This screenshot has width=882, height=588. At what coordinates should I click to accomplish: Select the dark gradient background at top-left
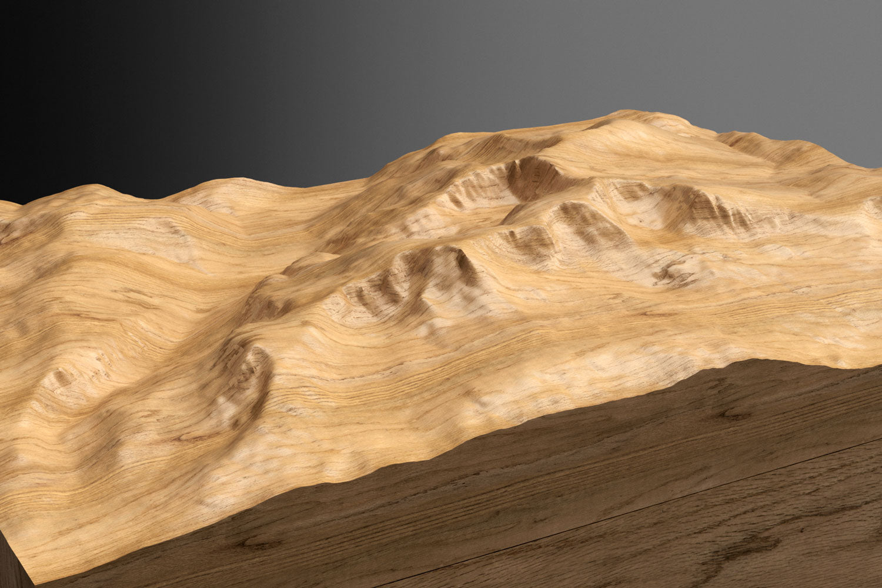(88, 71)
